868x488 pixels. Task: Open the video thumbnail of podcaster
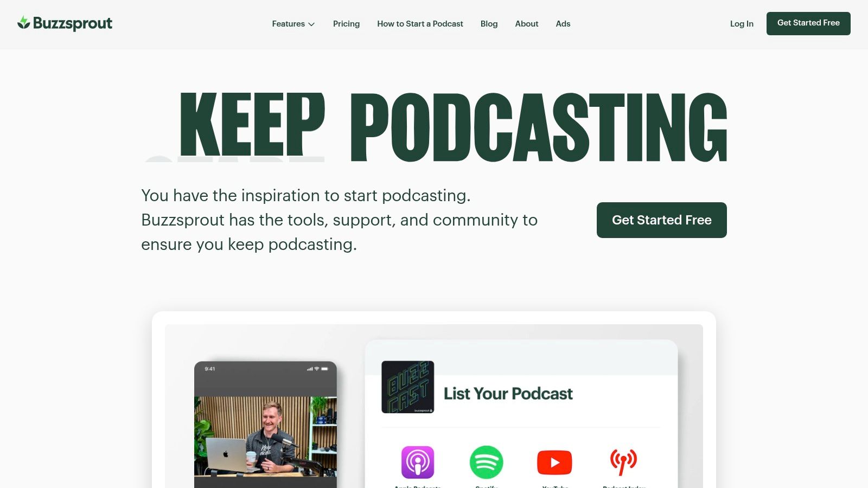[266, 436]
